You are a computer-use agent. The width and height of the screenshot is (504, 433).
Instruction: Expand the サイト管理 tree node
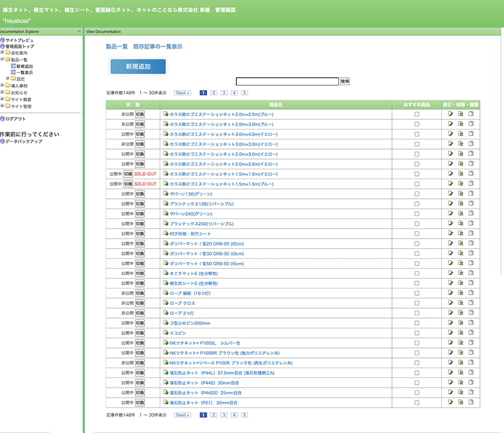(2, 106)
